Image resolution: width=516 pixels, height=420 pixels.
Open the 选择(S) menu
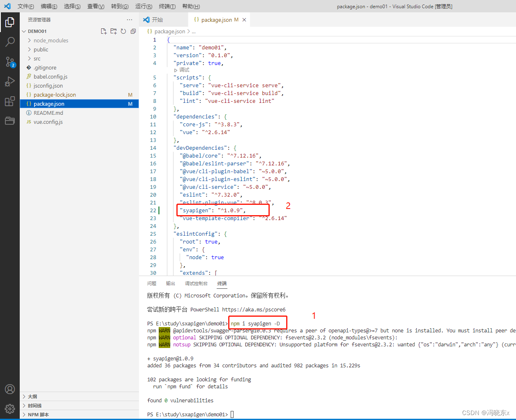[72, 6]
